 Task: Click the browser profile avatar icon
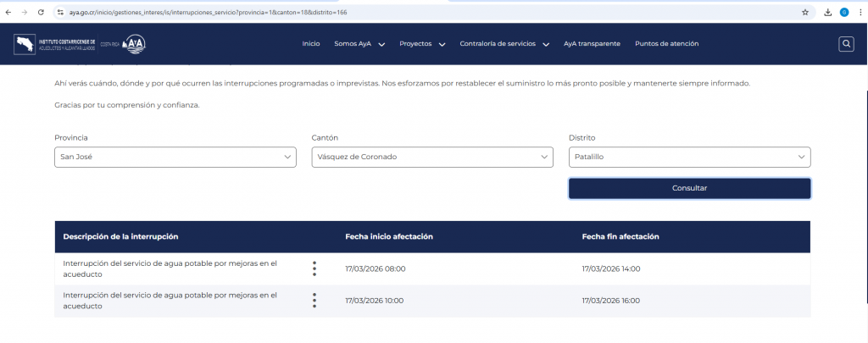point(843,13)
